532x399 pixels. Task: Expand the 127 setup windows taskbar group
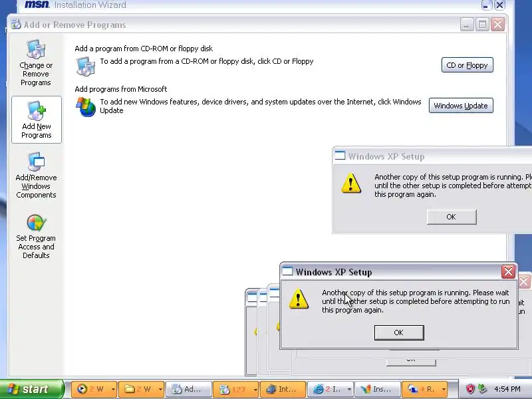click(x=236, y=389)
